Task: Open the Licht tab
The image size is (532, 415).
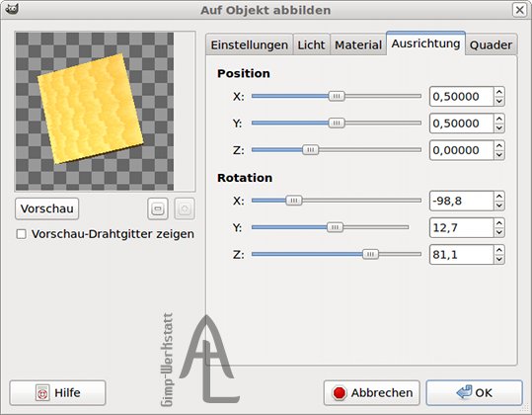Action: (x=311, y=44)
